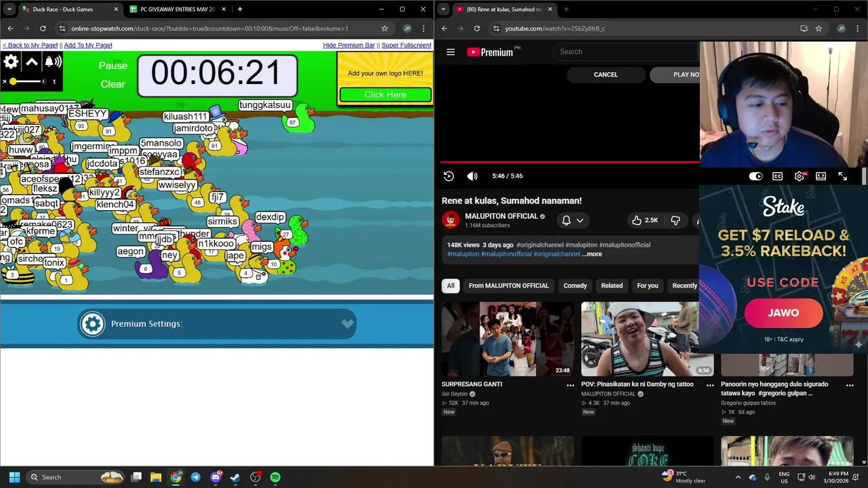Open Telegram from the taskbar
Image resolution: width=868 pixels, height=488 pixels.
tap(196, 477)
